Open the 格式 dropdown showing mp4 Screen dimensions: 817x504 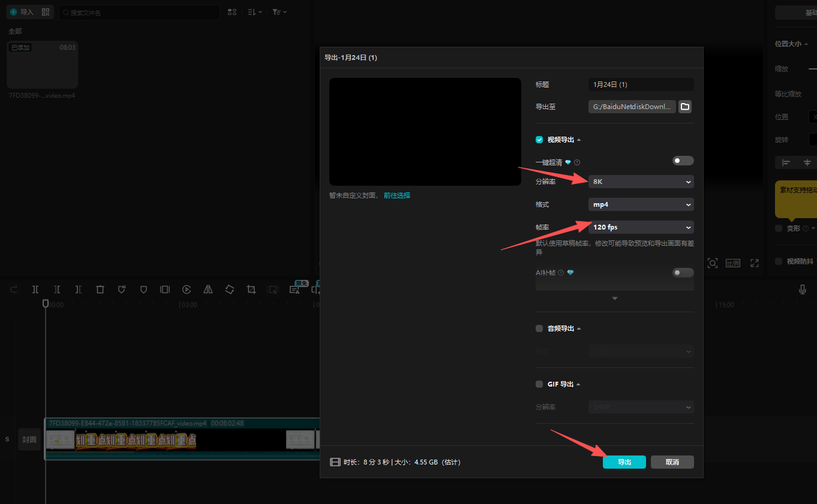(x=641, y=204)
